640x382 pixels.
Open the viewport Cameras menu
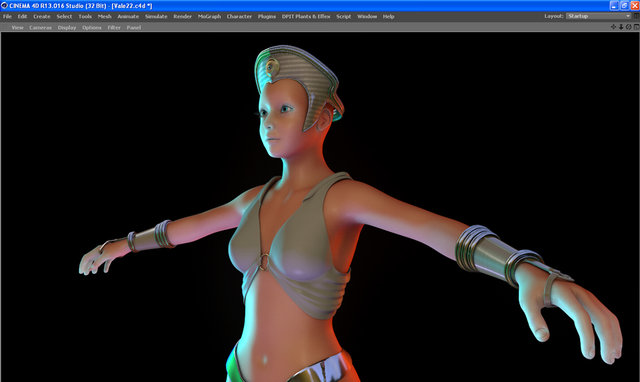40,27
